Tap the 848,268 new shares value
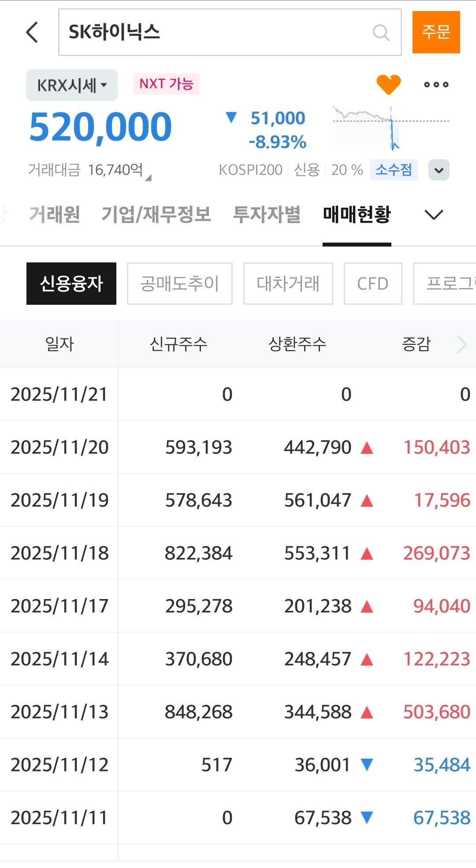 (x=199, y=712)
